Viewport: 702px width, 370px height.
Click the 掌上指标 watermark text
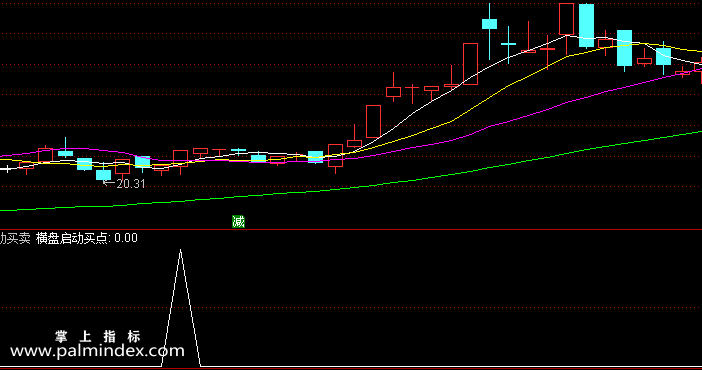(98, 336)
